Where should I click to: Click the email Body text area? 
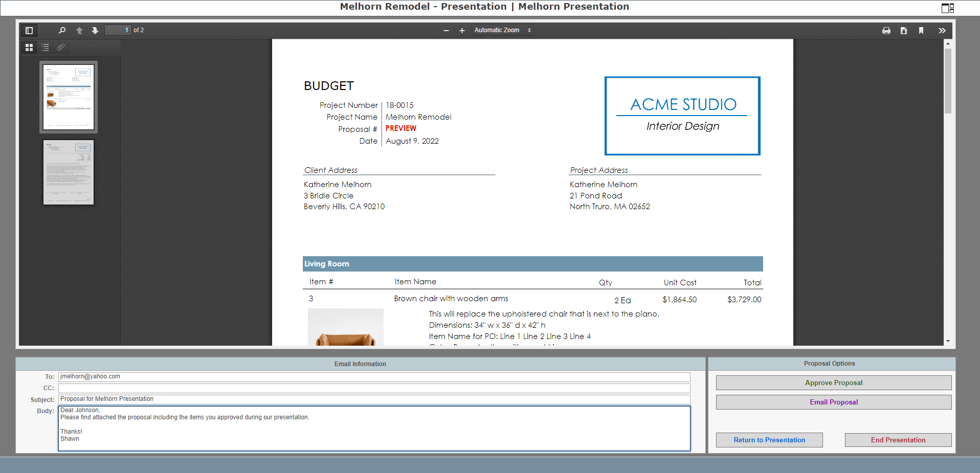374,429
